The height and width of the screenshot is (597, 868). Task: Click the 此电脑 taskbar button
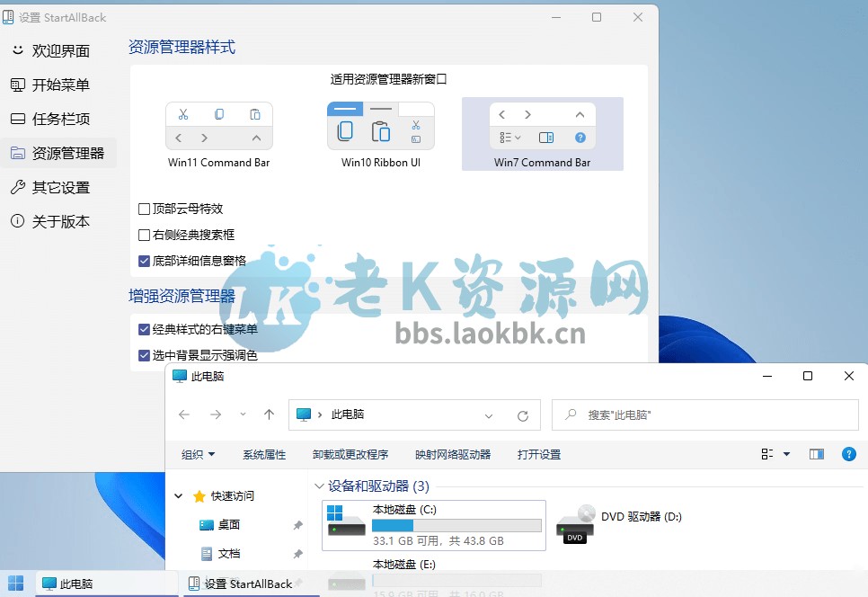[107, 584]
